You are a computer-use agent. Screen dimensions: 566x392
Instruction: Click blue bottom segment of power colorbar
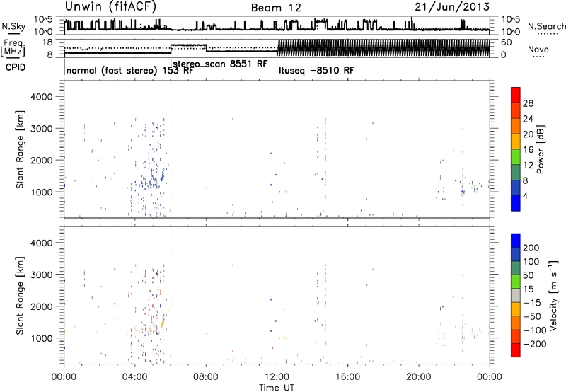point(516,203)
